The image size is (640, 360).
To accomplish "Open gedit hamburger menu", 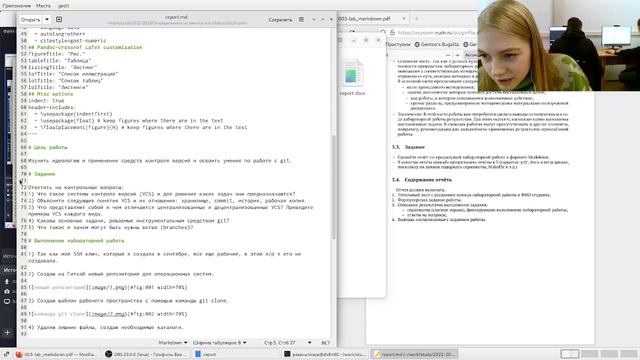I will click(301, 19).
